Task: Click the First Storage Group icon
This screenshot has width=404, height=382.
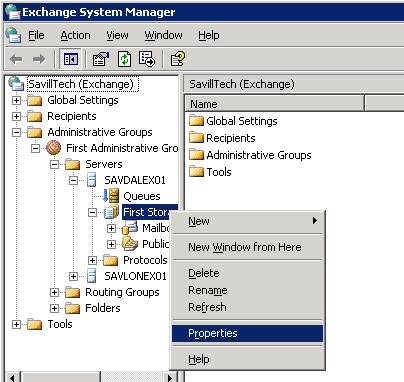Action: coord(111,212)
